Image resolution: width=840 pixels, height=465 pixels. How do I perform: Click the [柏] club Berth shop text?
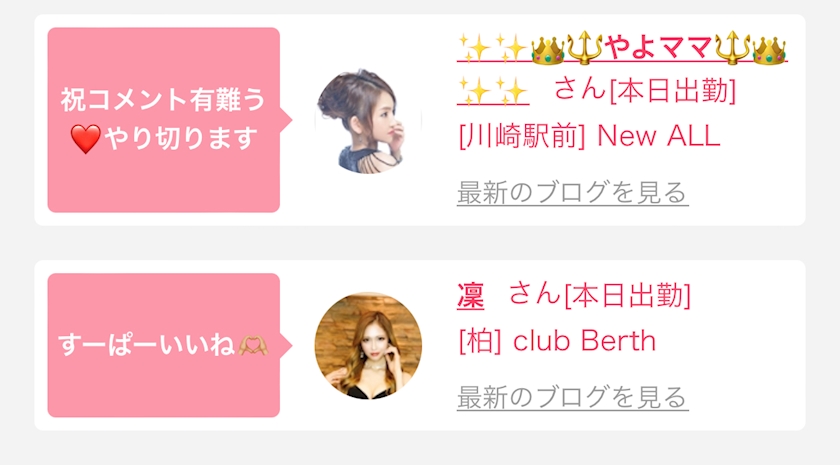tap(557, 340)
